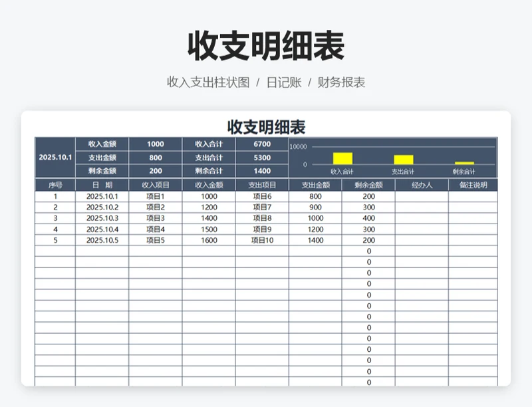Click the 10000 axis label in the chart

(298, 146)
